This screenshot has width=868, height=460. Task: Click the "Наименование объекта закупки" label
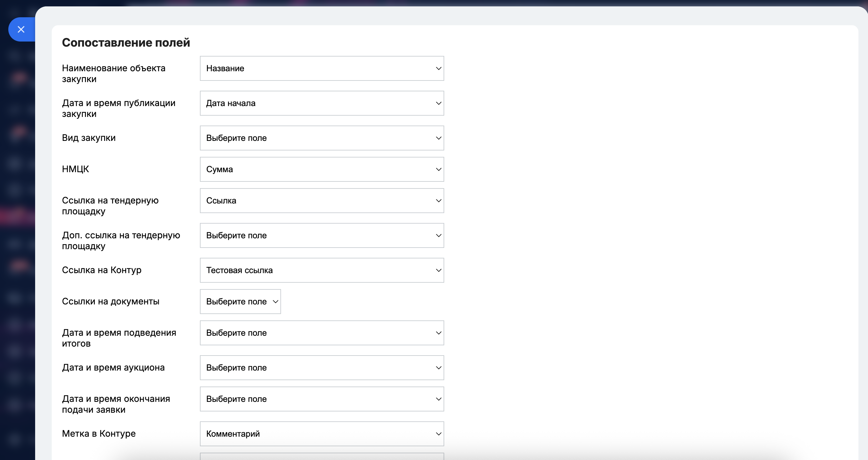click(114, 73)
